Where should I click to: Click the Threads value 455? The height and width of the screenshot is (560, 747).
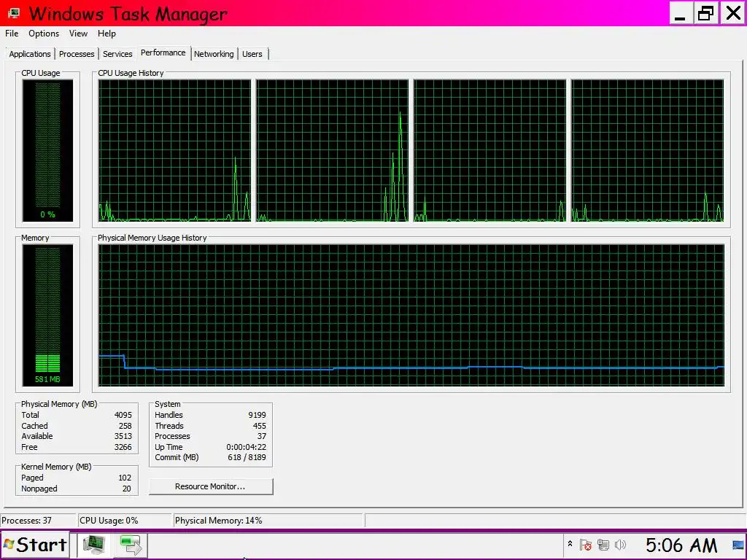click(260, 426)
